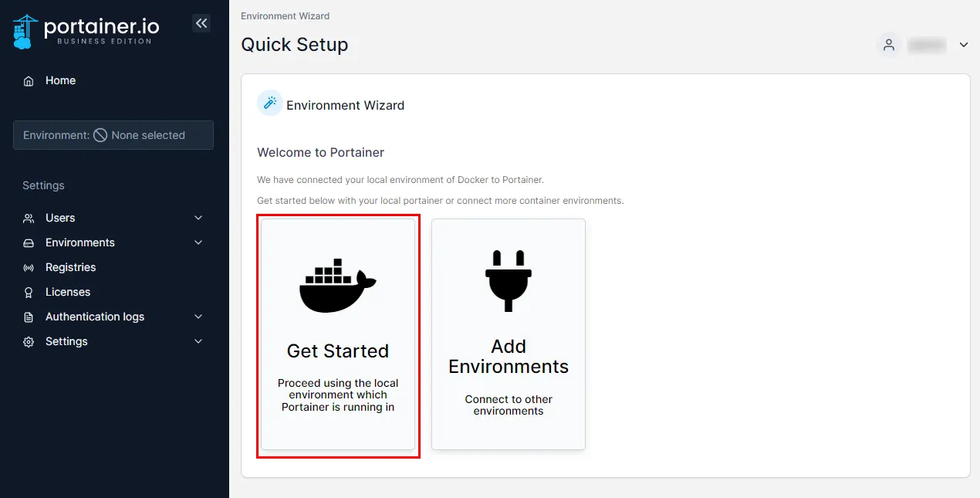Select Settings from the sidebar menu
The width and height of the screenshot is (980, 498).
[x=66, y=341]
